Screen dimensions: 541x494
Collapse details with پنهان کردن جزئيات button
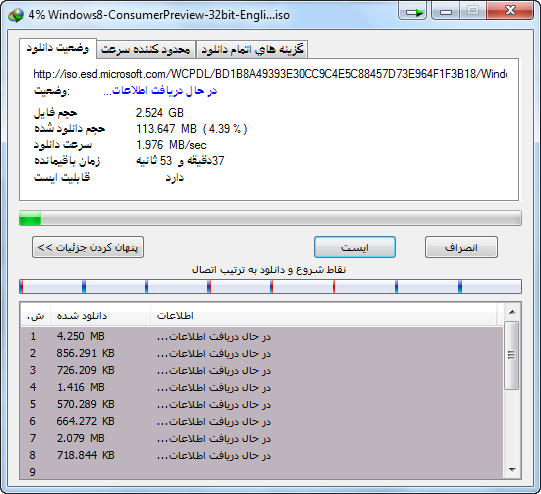point(88,247)
